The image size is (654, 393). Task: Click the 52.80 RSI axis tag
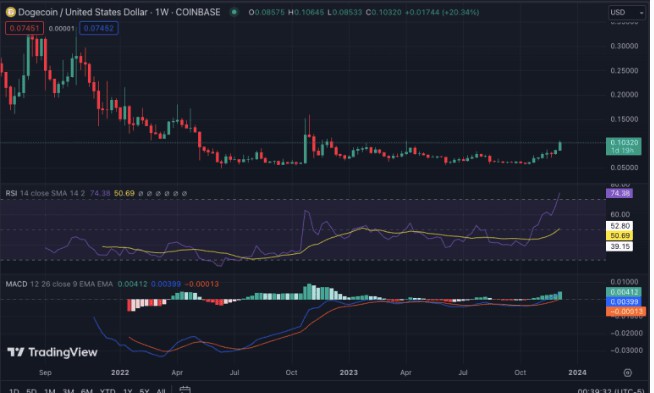point(619,226)
